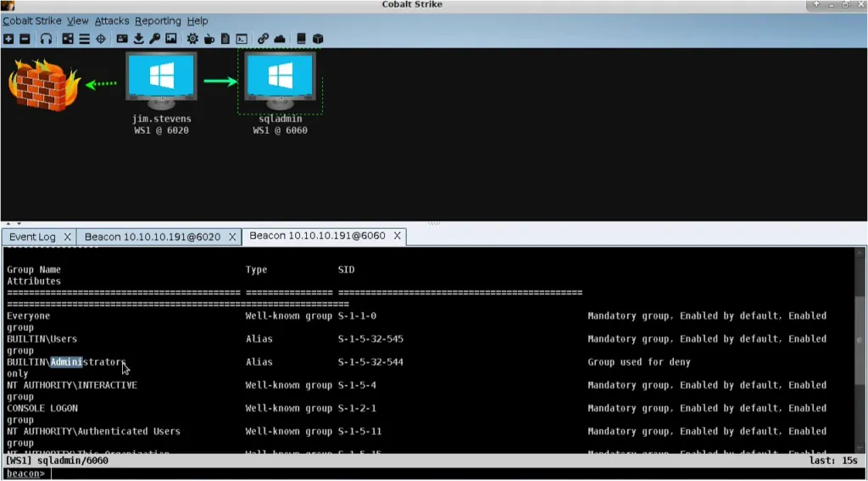The width and height of the screenshot is (868, 481).
Task: Switch to Target Table crosshair icon
Action: coord(101,39)
